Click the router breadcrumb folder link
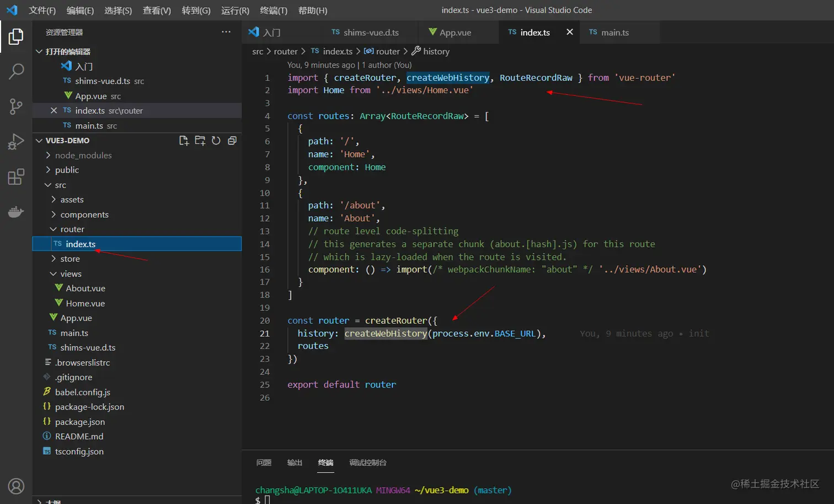This screenshot has height=504, width=834. coord(285,51)
